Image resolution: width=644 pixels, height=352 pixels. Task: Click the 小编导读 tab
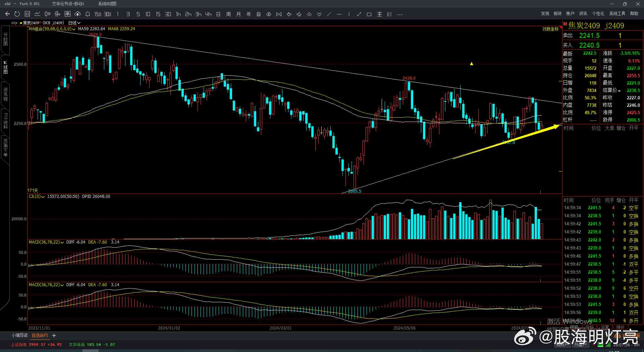pyautogui.click(x=19, y=335)
